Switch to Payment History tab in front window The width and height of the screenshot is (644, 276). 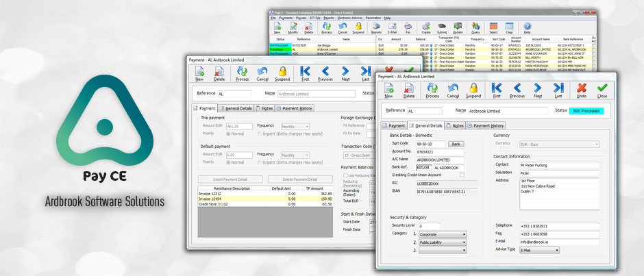pyautogui.click(x=486, y=126)
